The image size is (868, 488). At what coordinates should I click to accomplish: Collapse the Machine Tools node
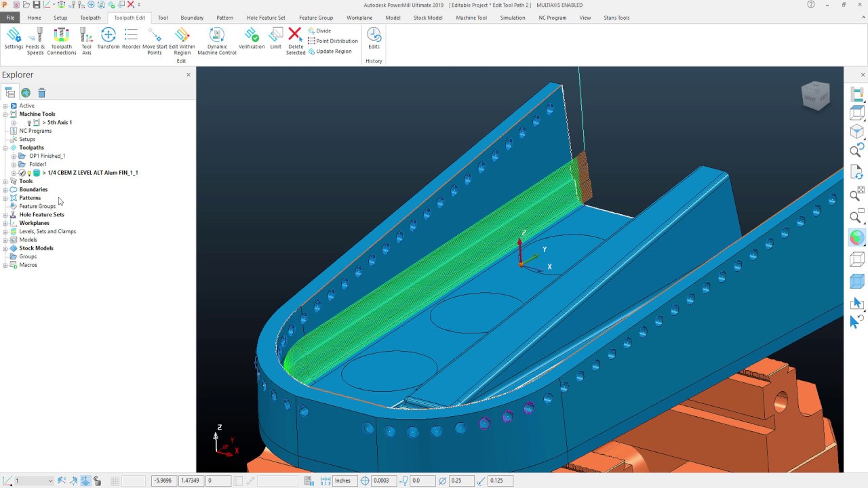tap(5, 114)
